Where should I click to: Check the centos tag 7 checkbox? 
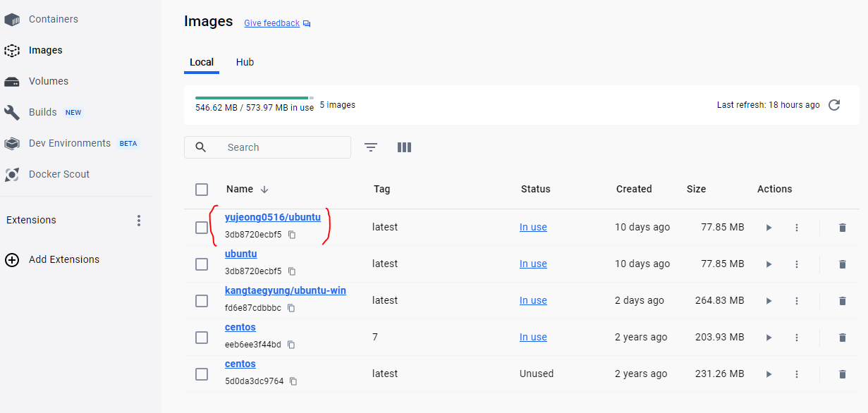[x=202, y=338]
